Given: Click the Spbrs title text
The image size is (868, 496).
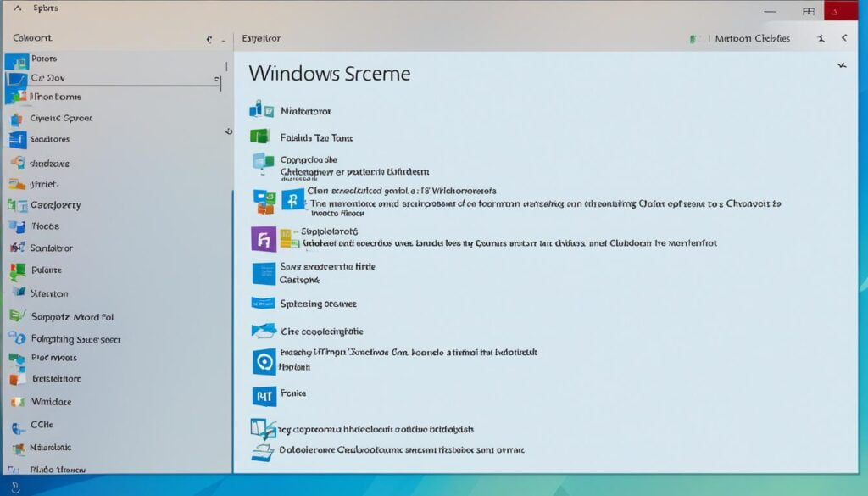Looking at the screenshot, I should pos(46,8).
